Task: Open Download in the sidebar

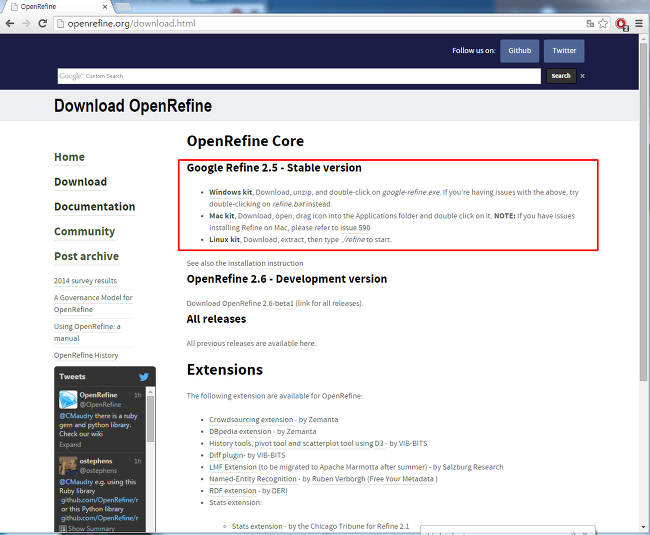Action: [x=80, y=182]
